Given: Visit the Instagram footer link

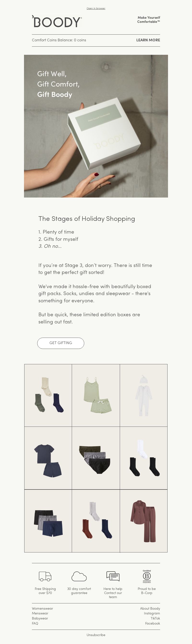Looking at the screenshot, I should pyautogui.click(x=152, y=613).
